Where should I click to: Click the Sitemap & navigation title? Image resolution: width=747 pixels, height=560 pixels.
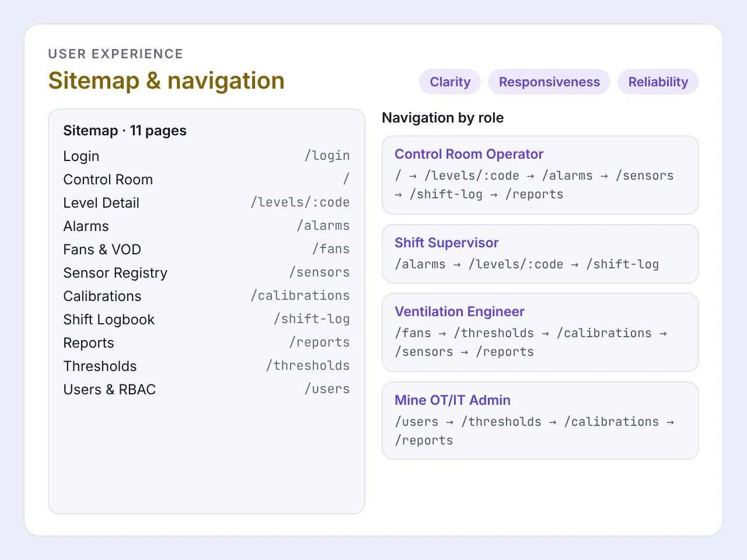[x=166, y=80]
